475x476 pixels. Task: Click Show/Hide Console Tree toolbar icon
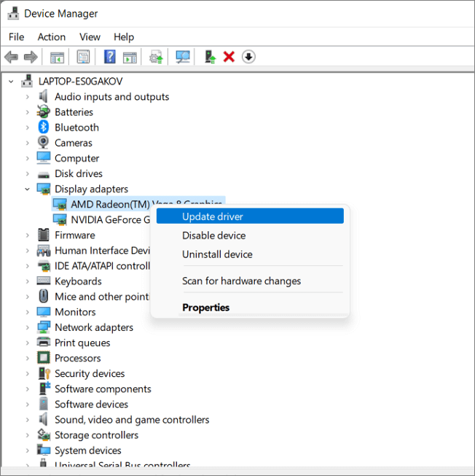(x=57, y=57)
